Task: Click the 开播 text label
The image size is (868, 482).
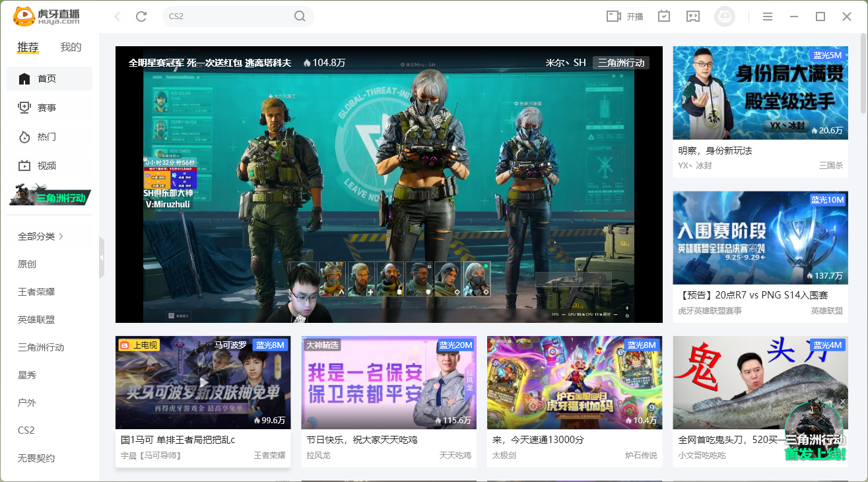Action: point(635,17)
